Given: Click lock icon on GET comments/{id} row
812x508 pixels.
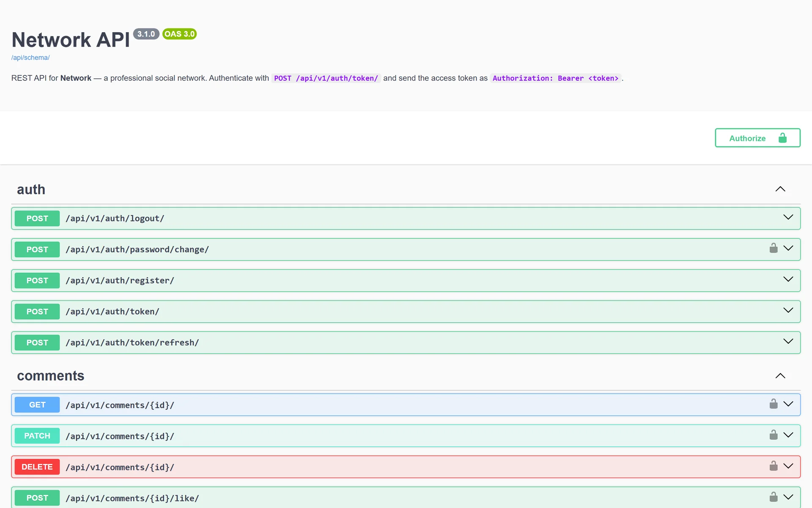Looking at the screenshot, I should 774,404.
